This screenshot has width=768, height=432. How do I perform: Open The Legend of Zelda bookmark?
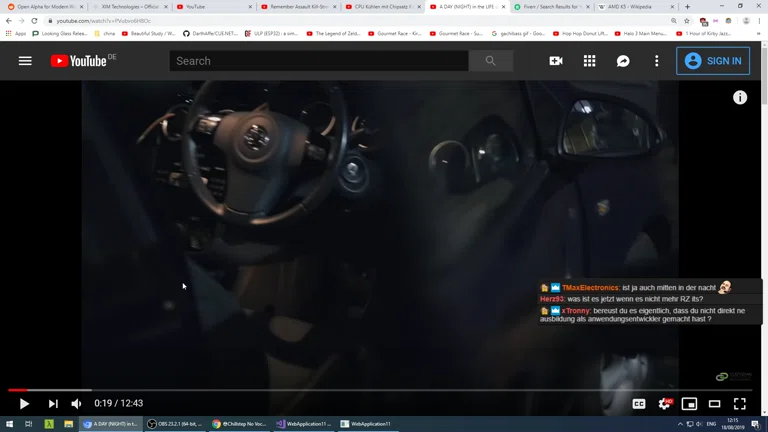click(333, 33)
